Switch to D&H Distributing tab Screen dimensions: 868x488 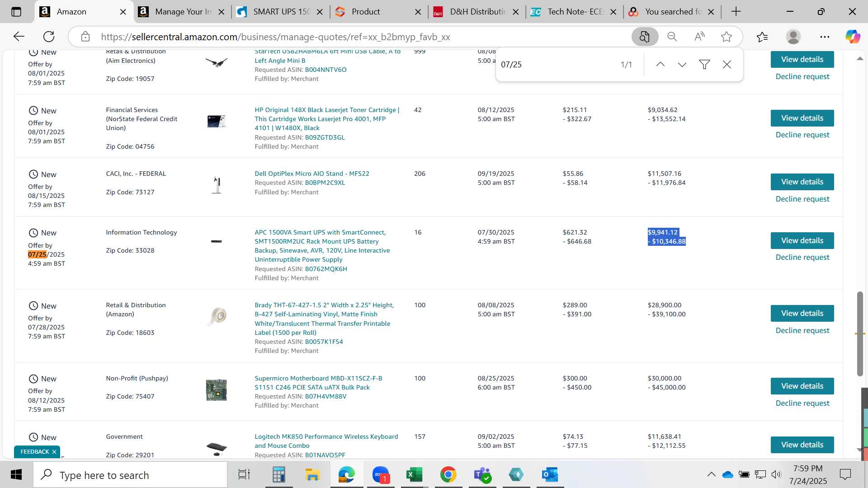tap(477, 12)
